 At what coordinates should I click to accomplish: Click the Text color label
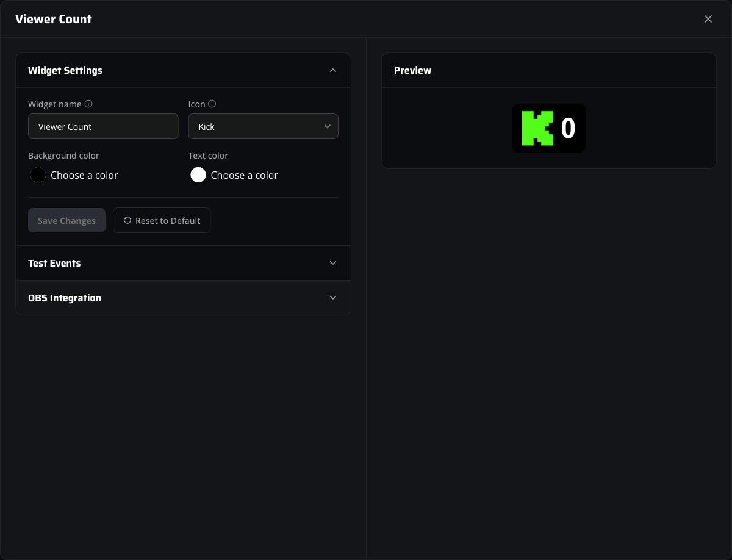click(208, 156)
